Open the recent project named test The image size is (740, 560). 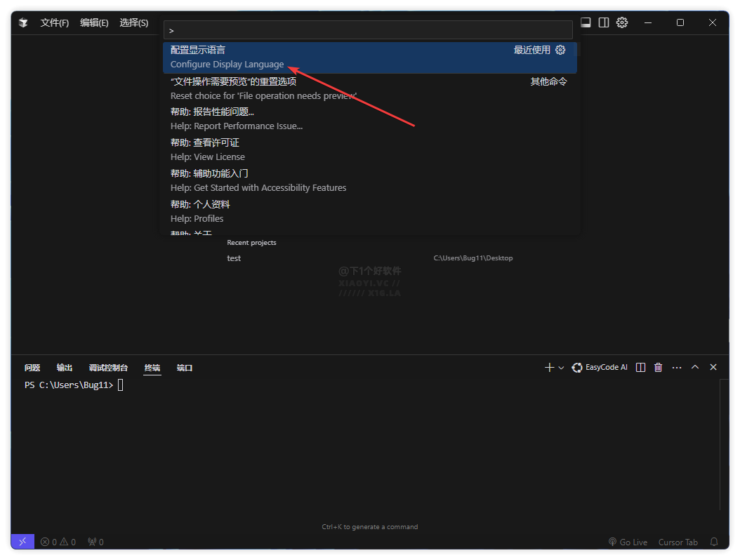pyautogui.click(x=234, y=258)
